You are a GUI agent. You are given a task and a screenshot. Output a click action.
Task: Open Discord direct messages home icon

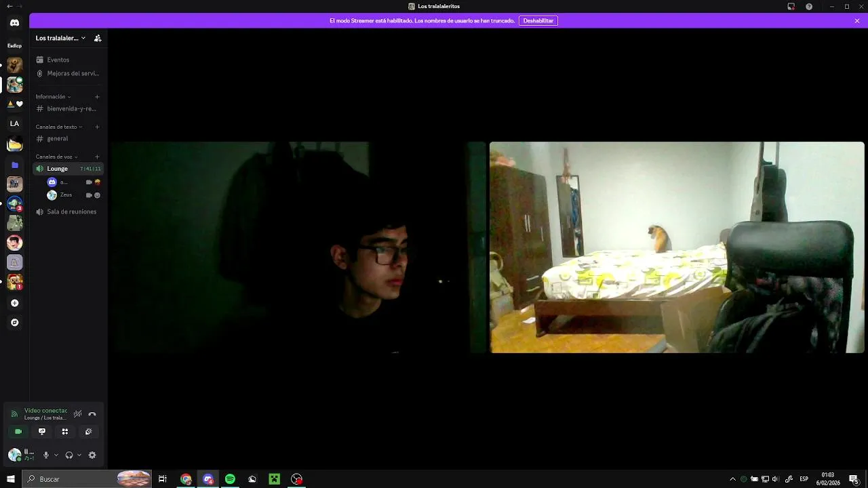pos(14,22)
